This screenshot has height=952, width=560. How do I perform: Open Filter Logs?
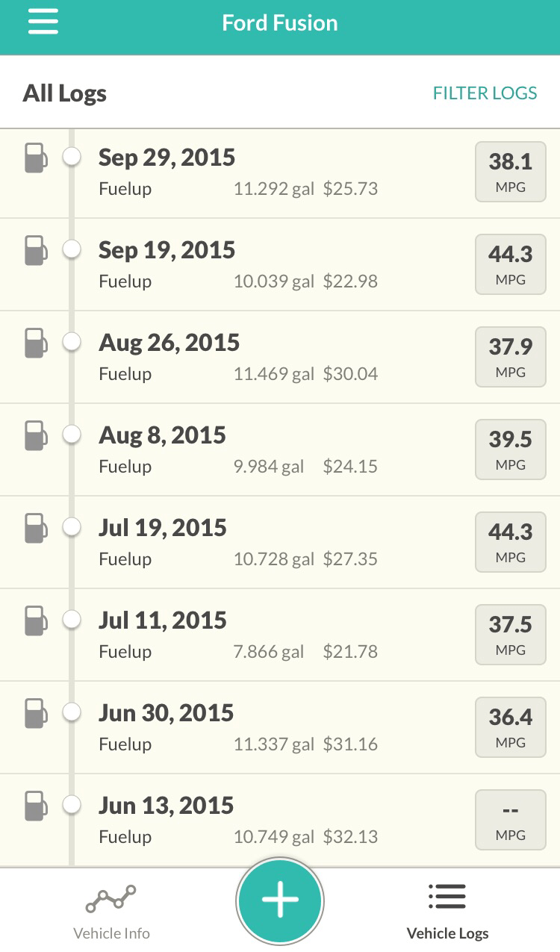pyautogui.click(x=485, y=93)
